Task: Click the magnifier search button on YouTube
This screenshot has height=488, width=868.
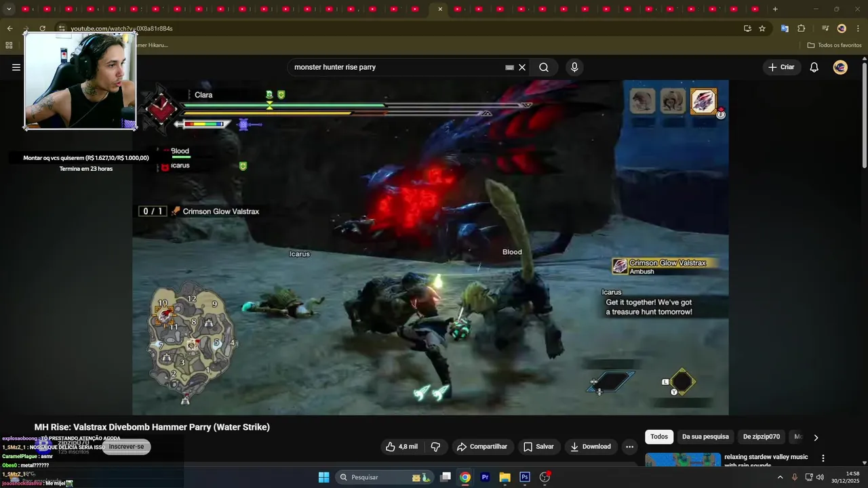Action: [544, 67]
